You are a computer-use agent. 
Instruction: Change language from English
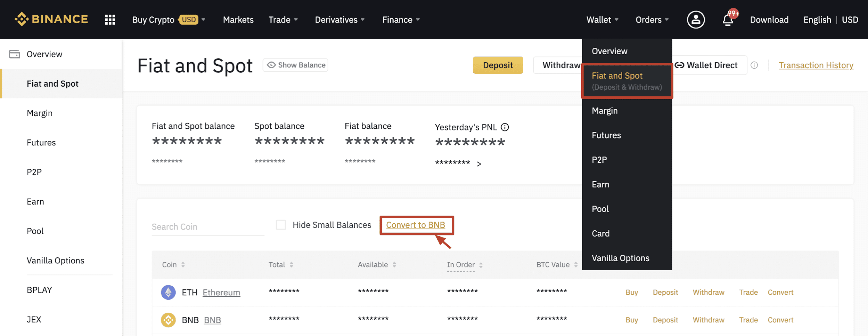click(x=817, y=20)
